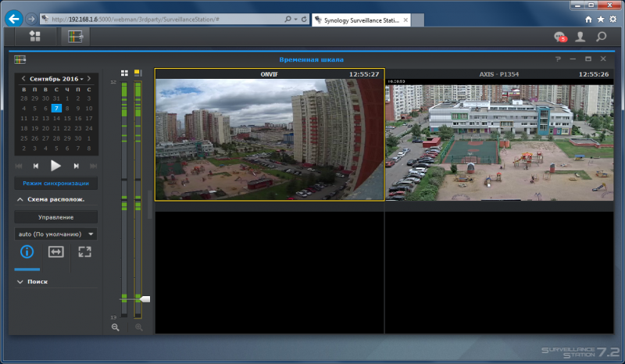Toggle the Режим синхронизации sync mode
625x364 pixels.
pos(55,184)
